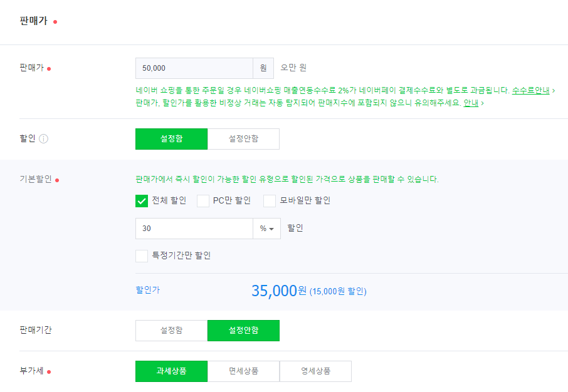The height and width of the screenshot is (392, 568).
Task: Check the PC만 할인 checkbox
Action: tap(203, 201)
